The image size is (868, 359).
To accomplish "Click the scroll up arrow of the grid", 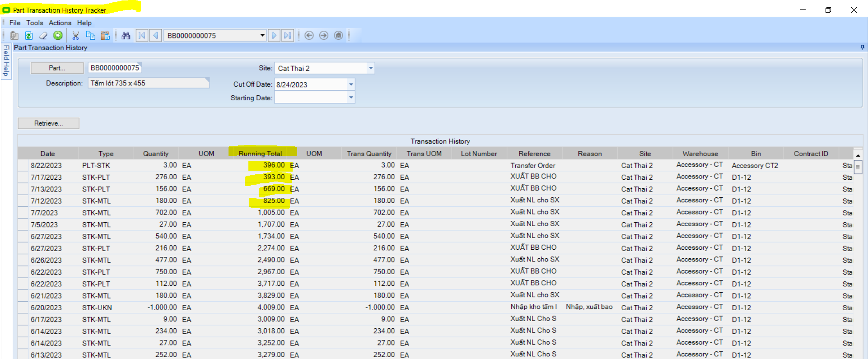I will (x=858, y=155).
